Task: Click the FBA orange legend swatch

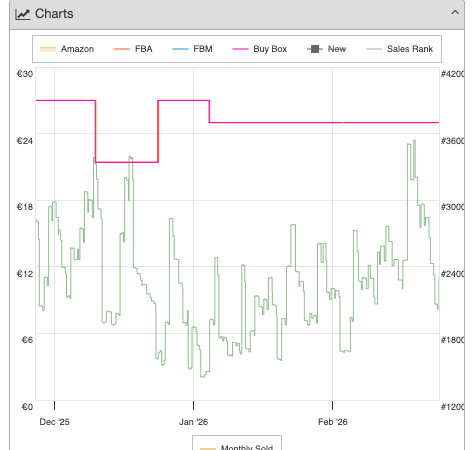Action: (122, 49)
